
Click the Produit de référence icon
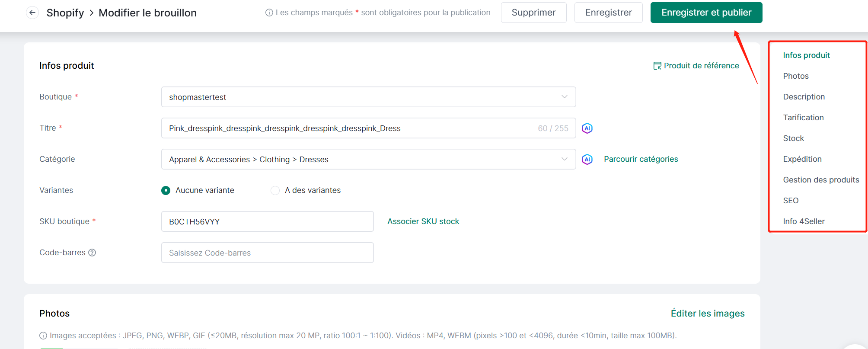657,66
